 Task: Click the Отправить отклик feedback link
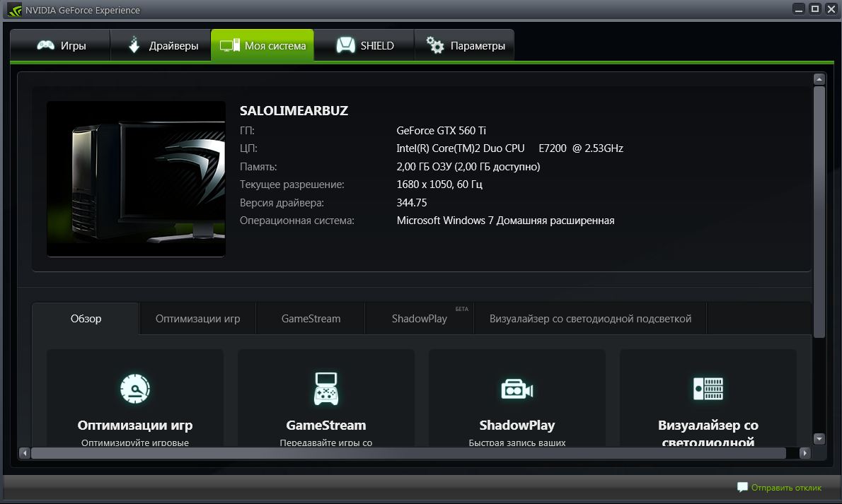pyautogui.click(x=779, y=487)
